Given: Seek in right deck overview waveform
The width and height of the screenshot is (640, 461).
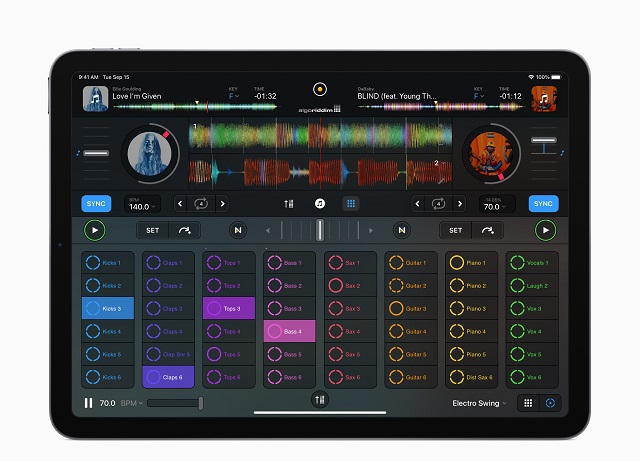Looking at the screenshot, I should click(x=441, y=107).
